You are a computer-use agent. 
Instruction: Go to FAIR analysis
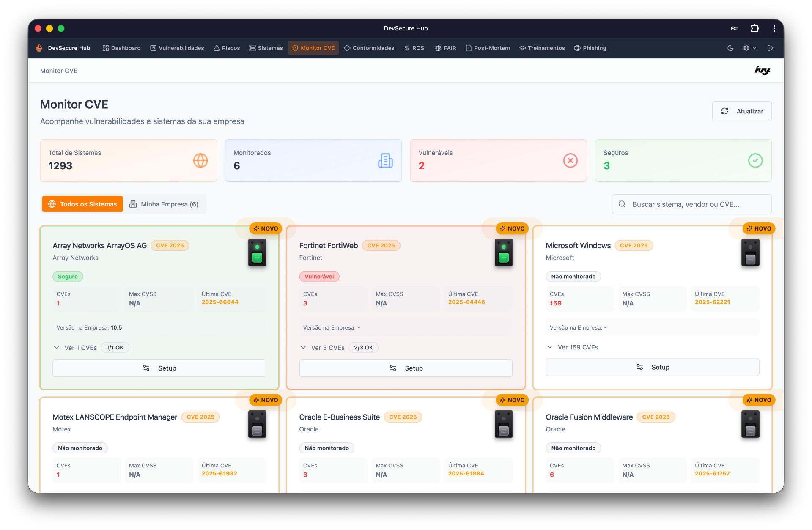(x=446, y=48)
